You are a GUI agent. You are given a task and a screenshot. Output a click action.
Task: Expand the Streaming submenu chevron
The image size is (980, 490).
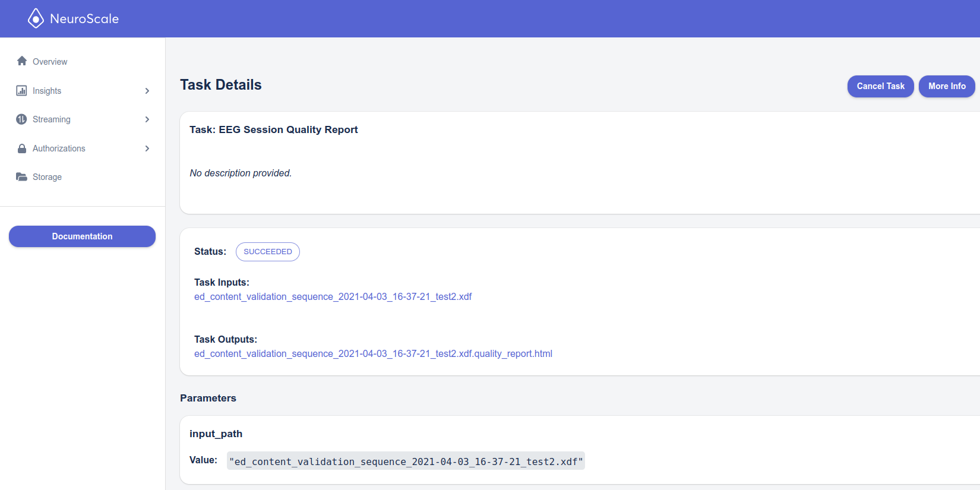[147, 119]
